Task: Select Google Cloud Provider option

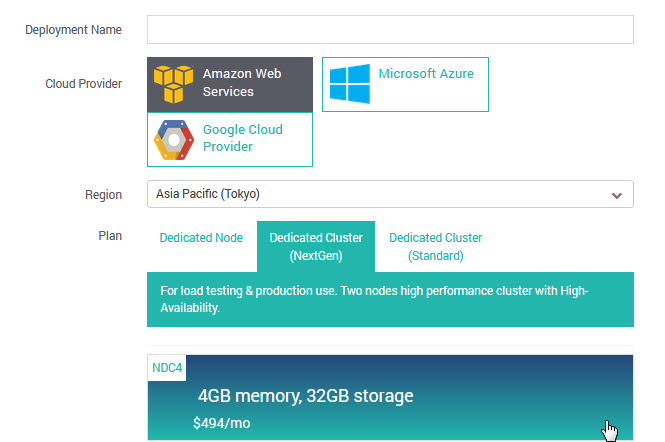Action: 230,139
